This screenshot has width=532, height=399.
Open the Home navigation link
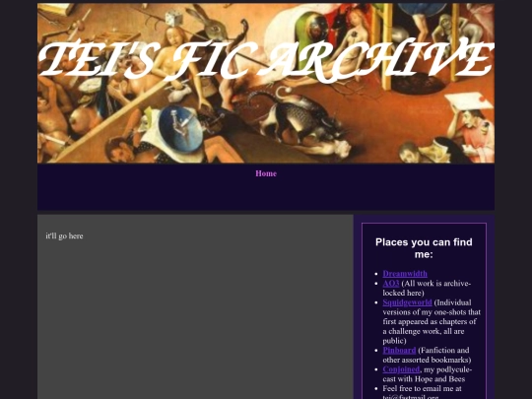(266, 173)
